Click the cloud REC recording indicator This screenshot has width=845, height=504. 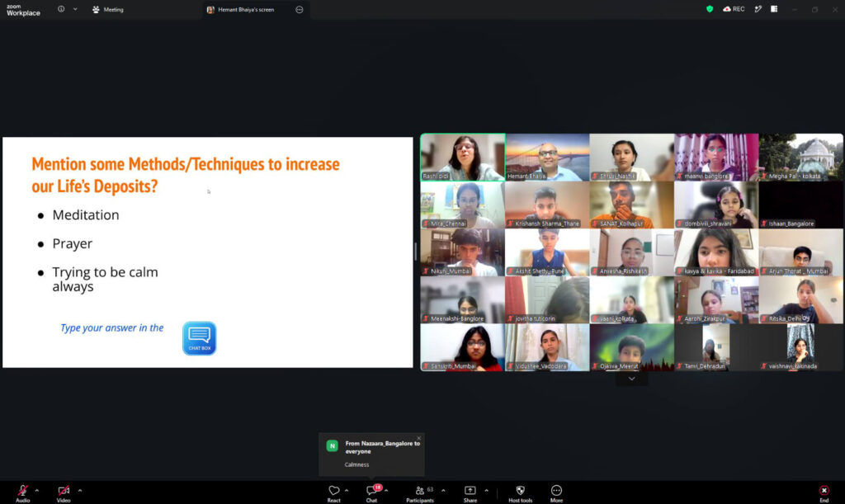[x=734, y=9]
